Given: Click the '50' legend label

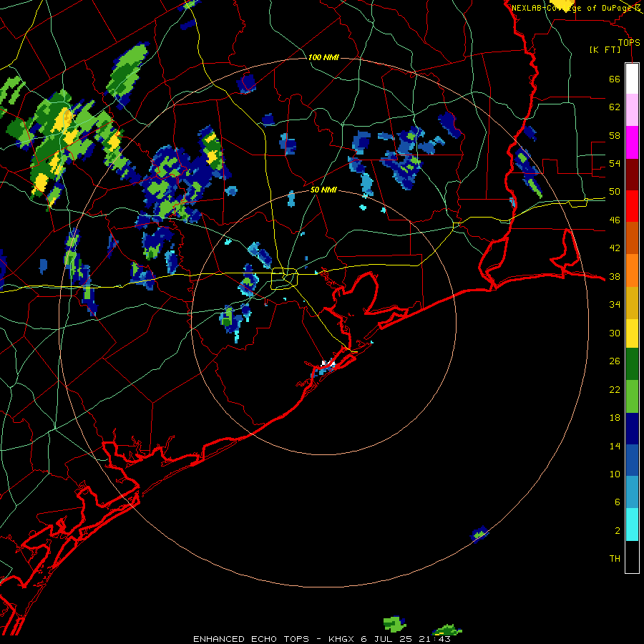Looking at the screenshot, I should click(x=615, y=192).
